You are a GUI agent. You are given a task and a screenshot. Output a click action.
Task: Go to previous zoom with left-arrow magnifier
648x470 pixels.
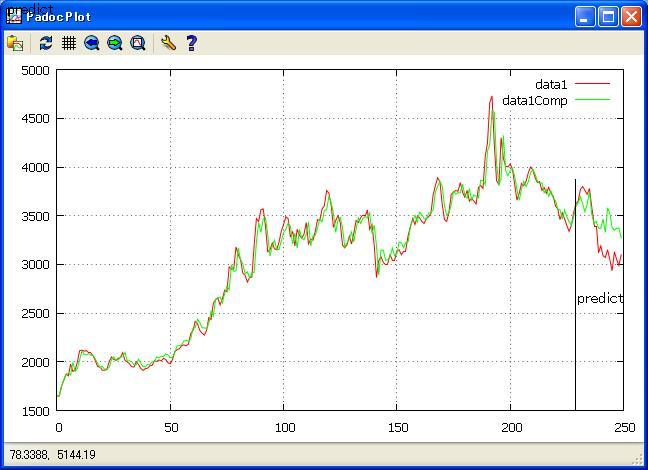tap(92, 43)
